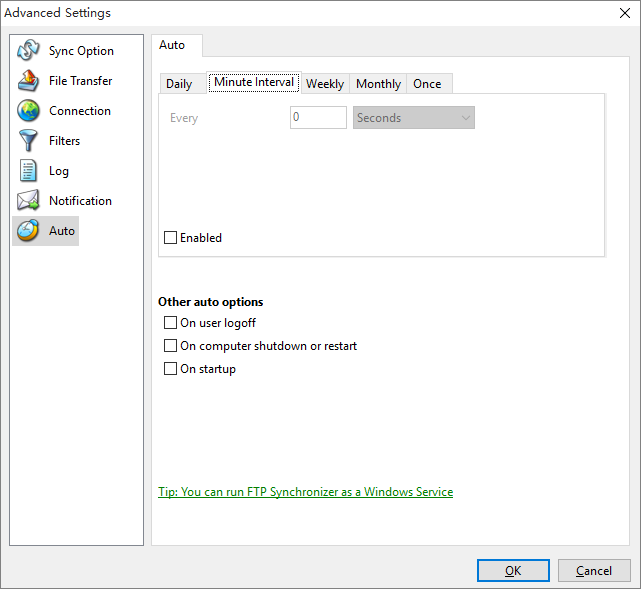Open Sync Option settings label

[81, 51]
